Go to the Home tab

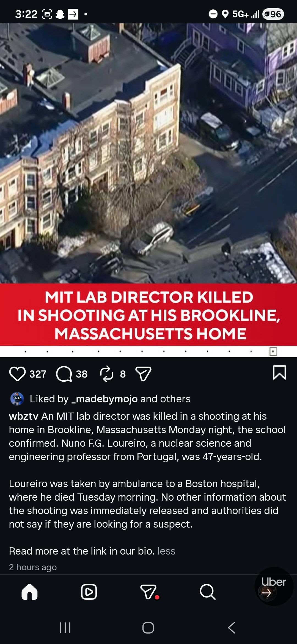coord(29,592)
